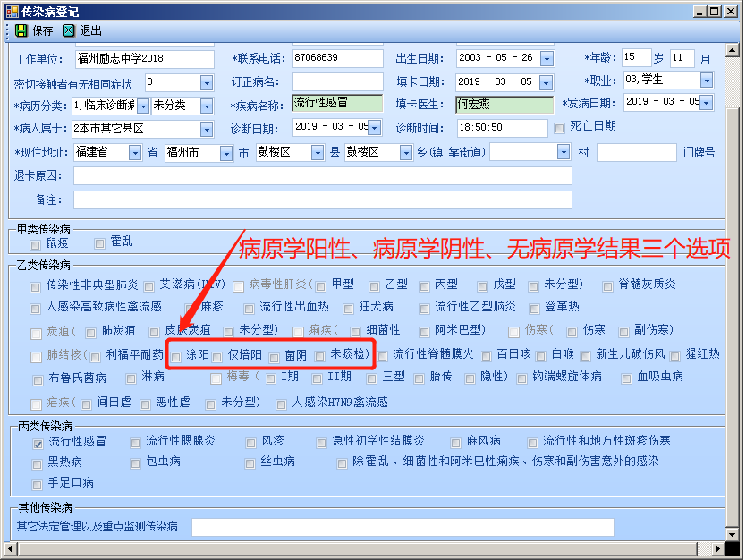
Task: Click the age months field
Action: [682, 58]
